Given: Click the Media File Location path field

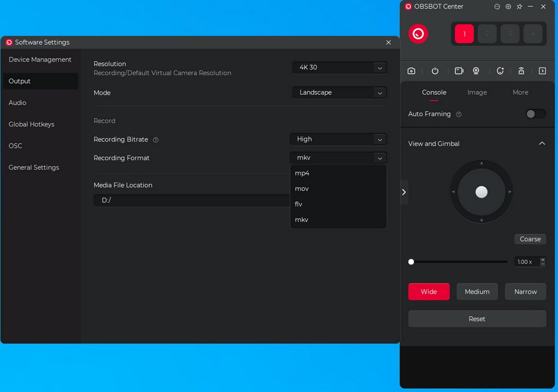Looking at the screenshot, I should (x=192, y=201).
